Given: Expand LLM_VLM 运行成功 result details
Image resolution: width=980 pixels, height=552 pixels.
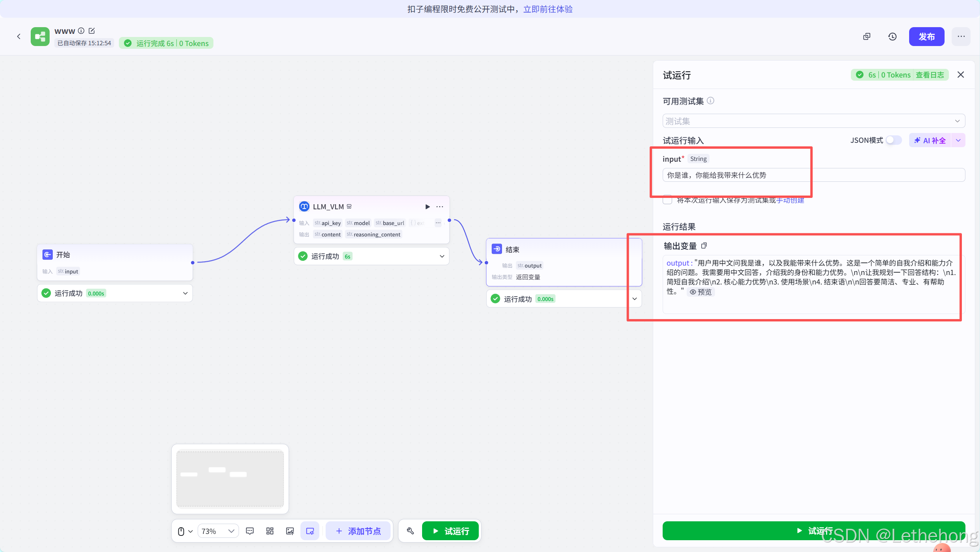Looking at the screenshot, I should click(x=442, y=257).
